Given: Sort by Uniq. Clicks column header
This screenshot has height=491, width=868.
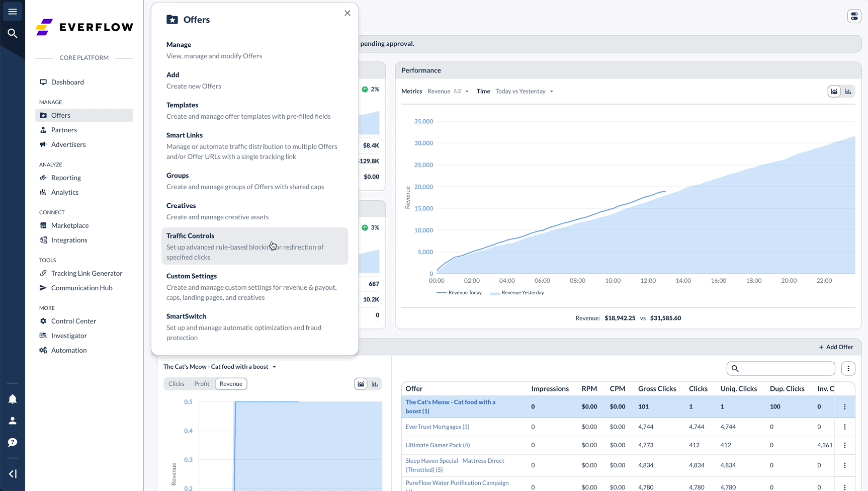Looking at the screenshot, I should (738, 388).
